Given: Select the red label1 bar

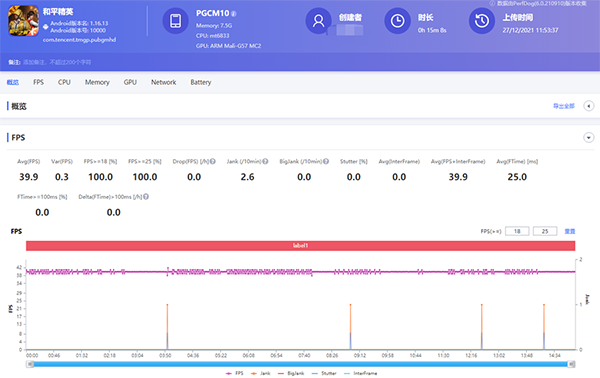Looking at the screenshot, I should (x=300, y=246).
